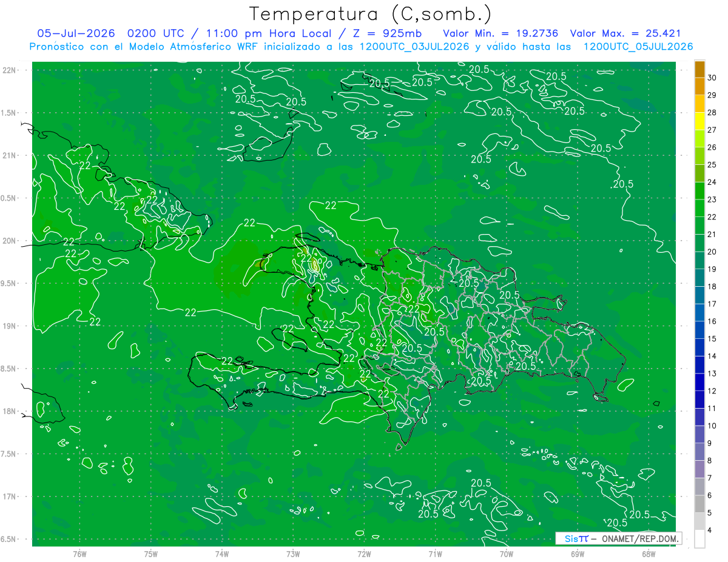728x562 pixels.
Task: Click the legend value "19"
Action: coord(712,269)
